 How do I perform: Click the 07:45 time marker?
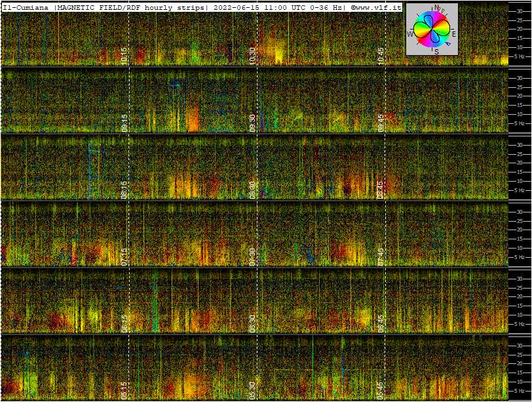[381, 256]
